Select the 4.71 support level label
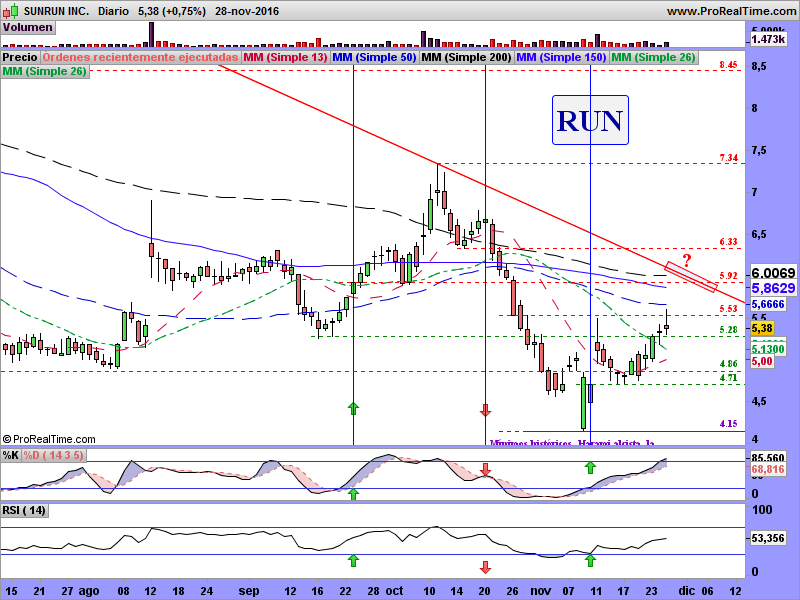Screen dimensions: 800x600 [x=728, y=378]
